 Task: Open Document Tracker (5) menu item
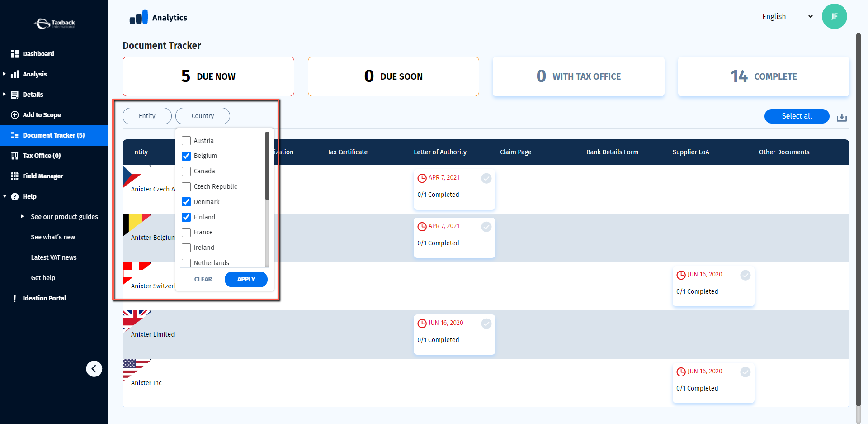click(54, 135)
